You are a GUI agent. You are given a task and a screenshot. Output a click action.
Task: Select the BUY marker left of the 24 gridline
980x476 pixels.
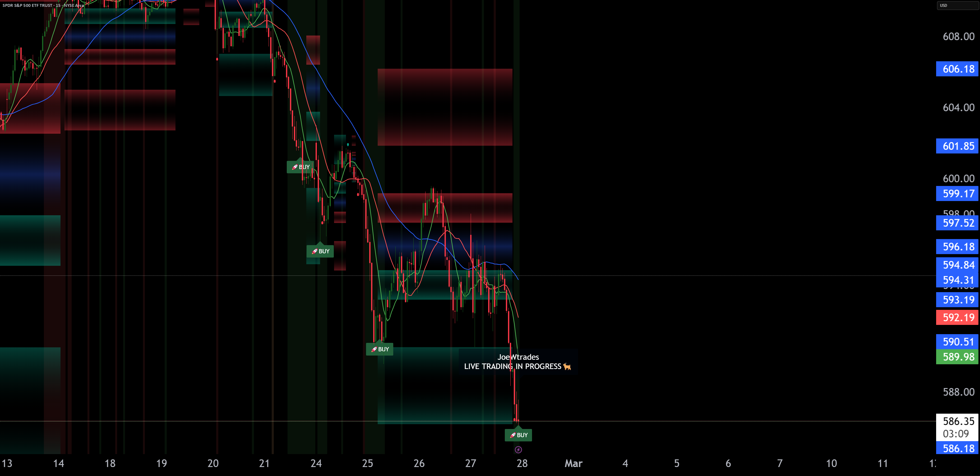point(300,167)
